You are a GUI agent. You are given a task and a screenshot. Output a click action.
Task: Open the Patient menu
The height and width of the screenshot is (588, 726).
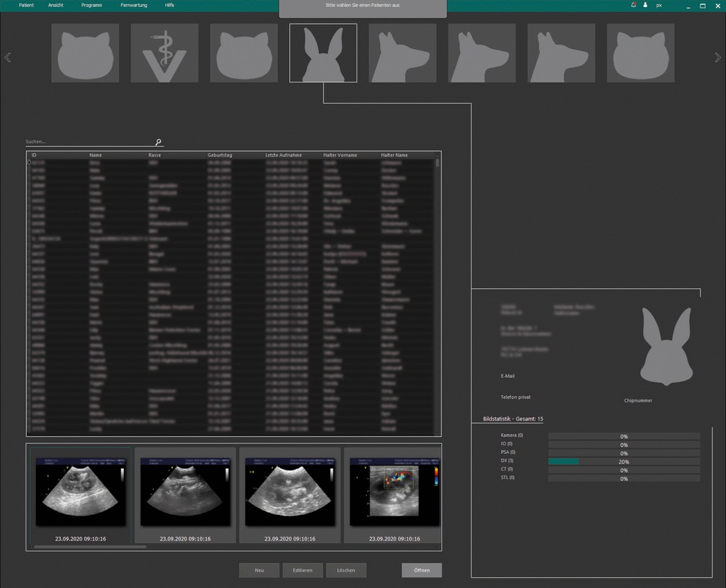tap(26, 5)
